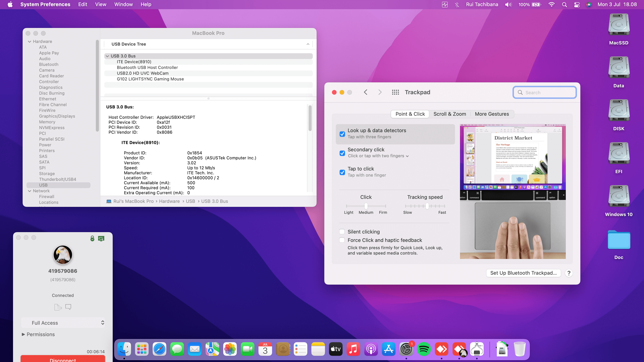The image size is (644, 362).
Task: Toggle the Secondary click checkbox
Action: coord(342,153)
